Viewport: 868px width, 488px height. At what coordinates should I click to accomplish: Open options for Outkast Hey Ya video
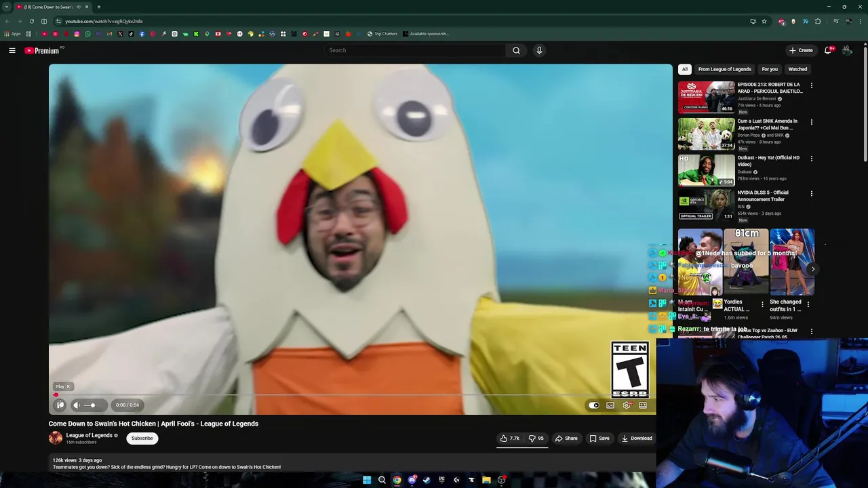point(812,159)
